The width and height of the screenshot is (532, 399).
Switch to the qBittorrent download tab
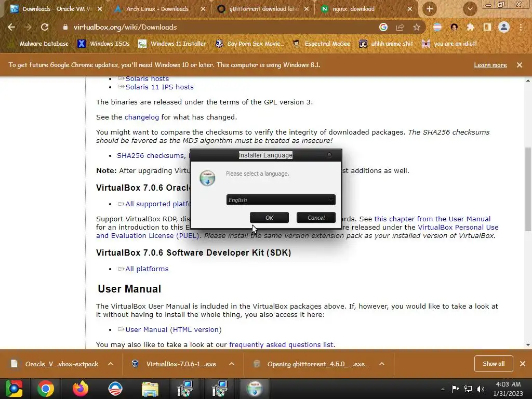[262, 9]
